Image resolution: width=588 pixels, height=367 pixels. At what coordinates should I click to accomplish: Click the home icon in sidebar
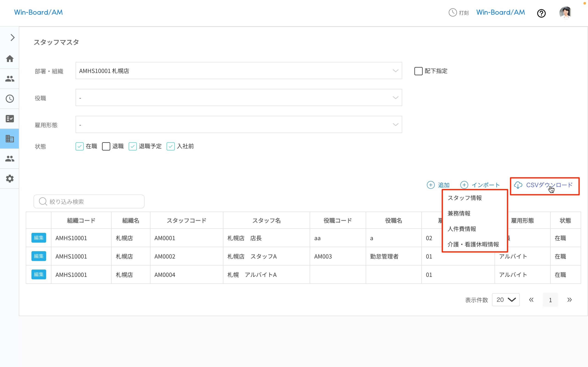click(x=10, y=59)
